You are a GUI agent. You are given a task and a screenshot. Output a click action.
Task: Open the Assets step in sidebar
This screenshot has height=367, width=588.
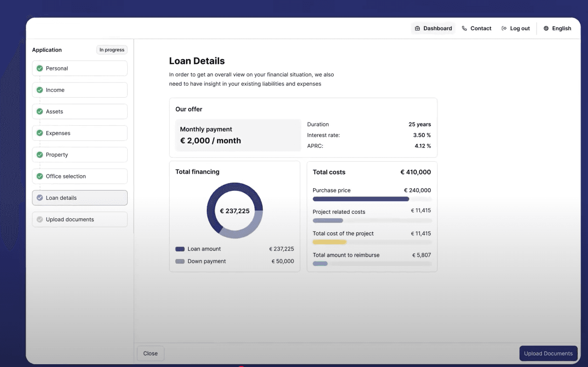pyautogui.click(x=80, y=112)
